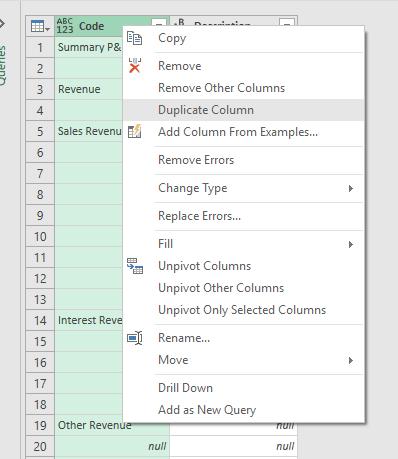The height and width of the screenshot is (459, 398).
Task: Select row number 15
Action: [40, 341]
